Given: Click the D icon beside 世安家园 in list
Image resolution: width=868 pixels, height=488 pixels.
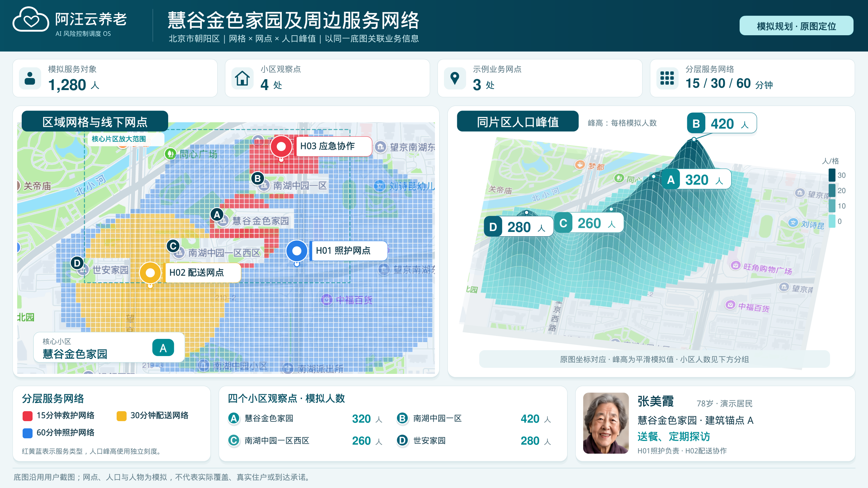Looking at the screenshot, I should click(402, 440).
